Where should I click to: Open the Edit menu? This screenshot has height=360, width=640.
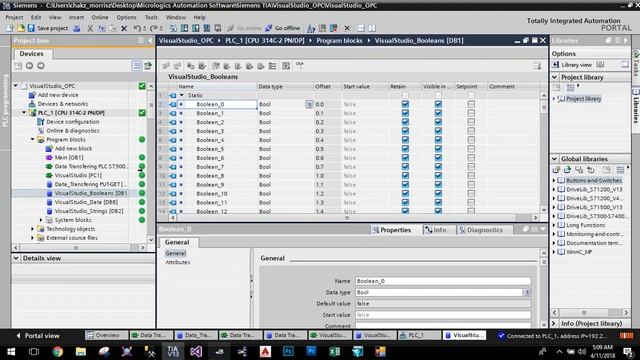(36, 18)
